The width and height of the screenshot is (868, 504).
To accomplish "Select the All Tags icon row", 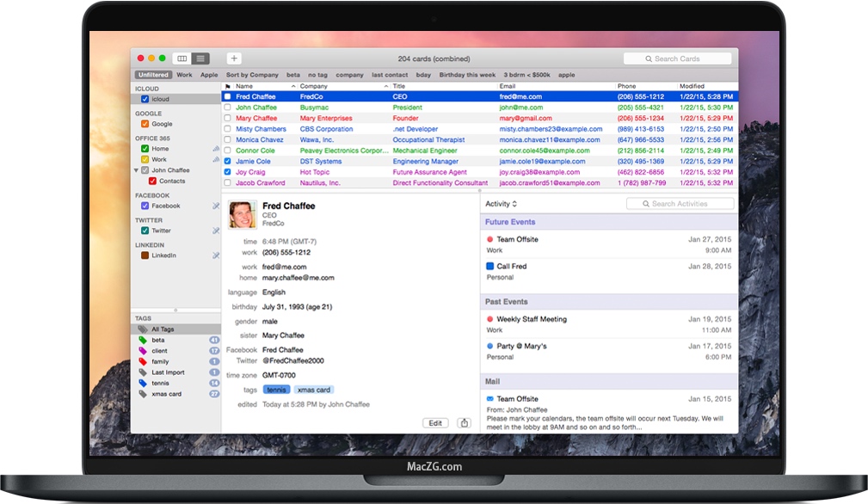I will click(176, 329).
